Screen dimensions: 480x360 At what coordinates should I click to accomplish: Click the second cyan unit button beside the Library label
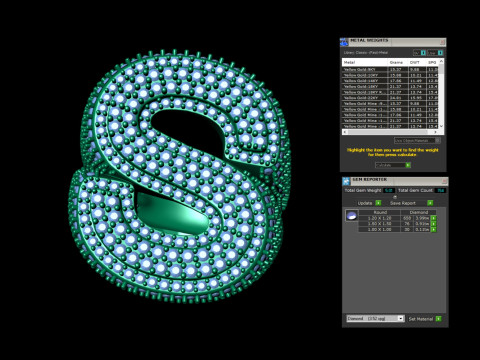(440, 53)
